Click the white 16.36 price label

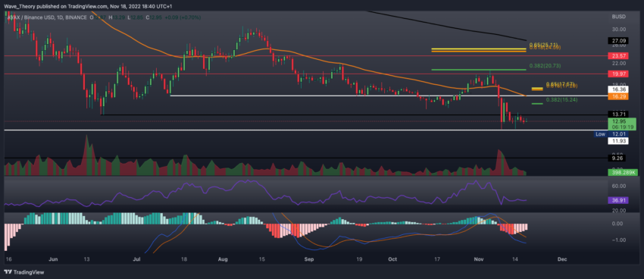[617, 89]
